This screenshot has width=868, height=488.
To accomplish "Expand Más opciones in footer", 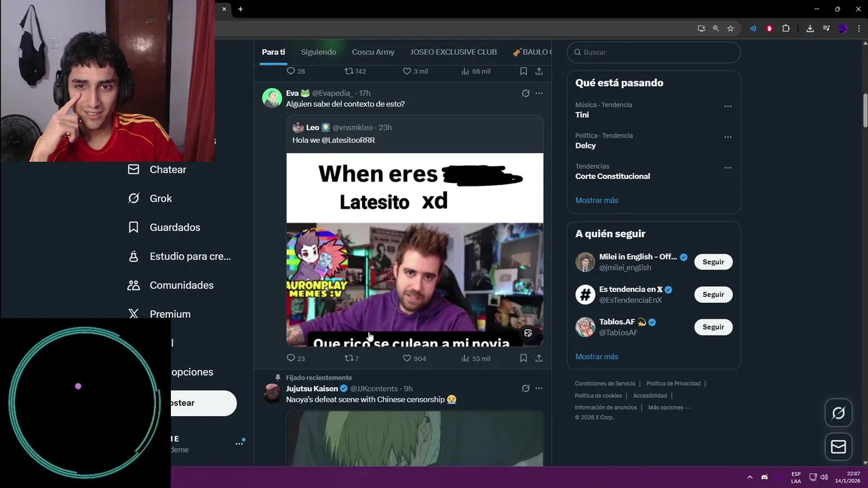I will (669, 407).
